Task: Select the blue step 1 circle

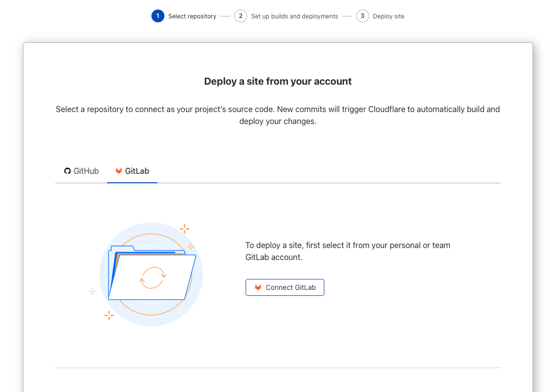Action: (x=157, y=16)
